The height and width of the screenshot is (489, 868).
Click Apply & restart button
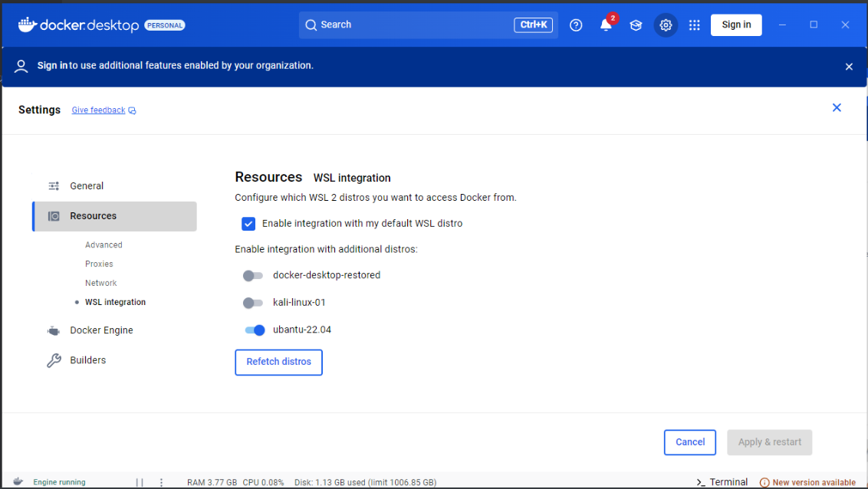tap(769, 442)
